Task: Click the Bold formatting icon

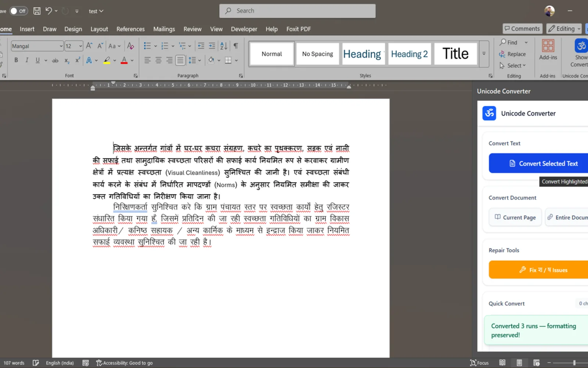Action: [16, 60]
